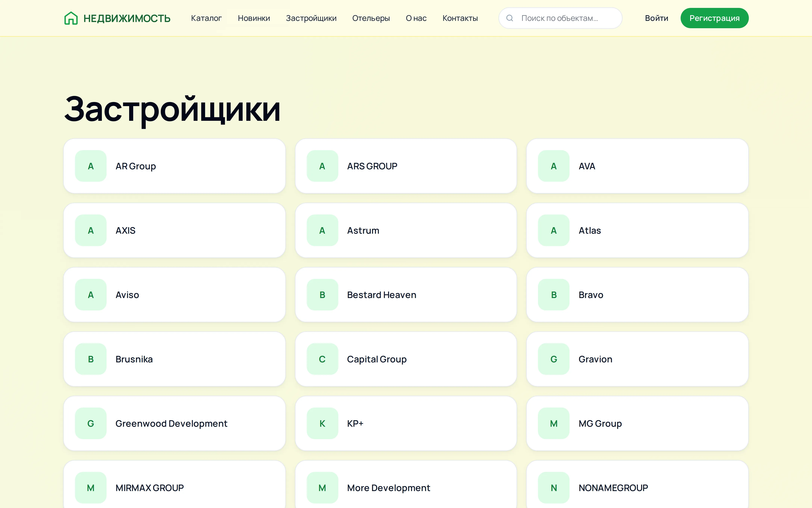812x508 pixels.
Task: Click the M badge beside MIRMAX GROUP
Action: click(91, 488)
